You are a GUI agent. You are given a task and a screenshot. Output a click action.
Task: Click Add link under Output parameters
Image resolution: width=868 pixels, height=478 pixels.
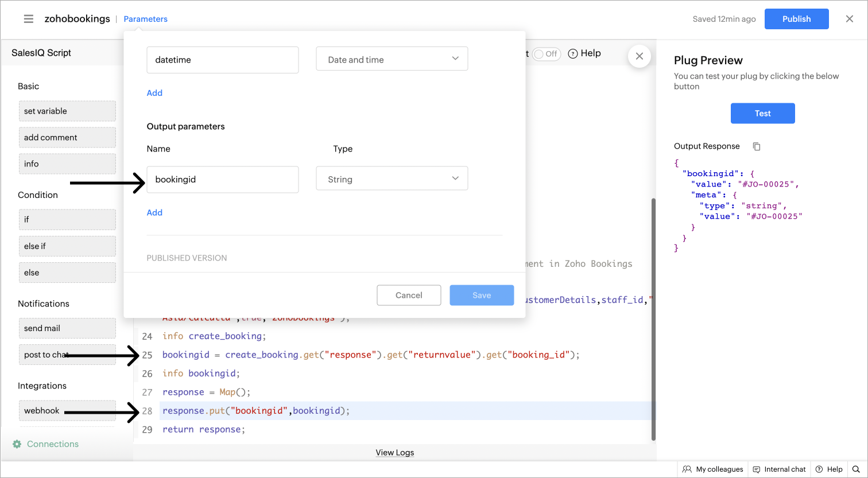pyautogui.click(x=154, y=212)
